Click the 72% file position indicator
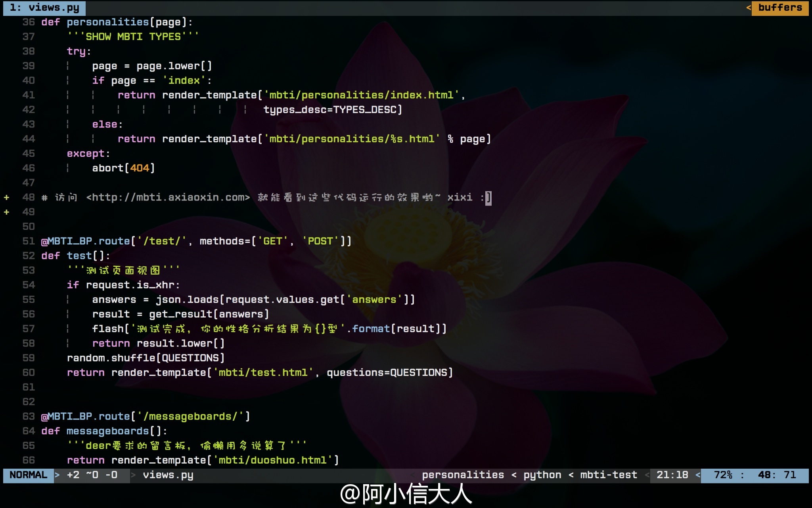Image resolution: width=812 pixels, height=508 pixels. click(723, 475)
